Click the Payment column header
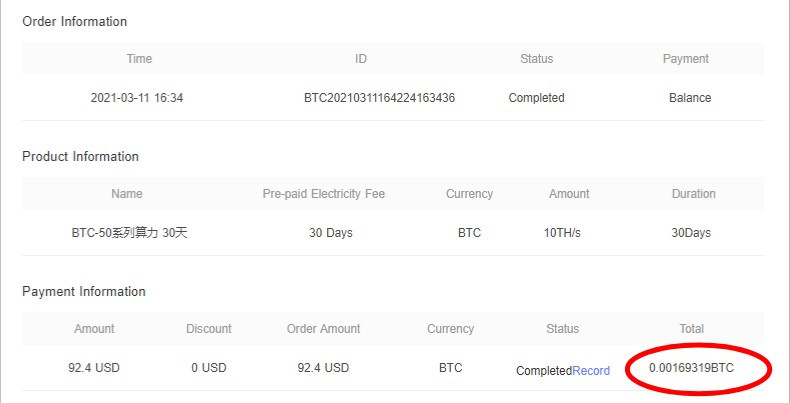 point(686,59)
